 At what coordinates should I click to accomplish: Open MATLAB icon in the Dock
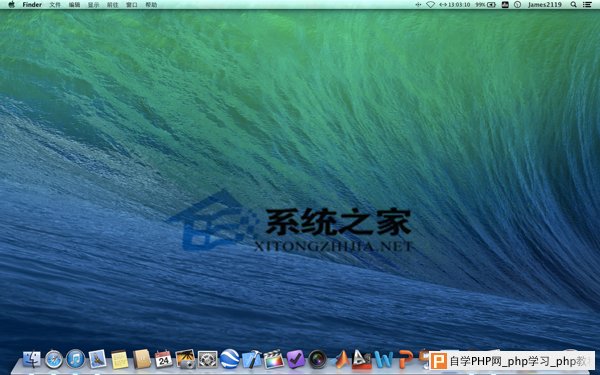(x=341, y=359)
